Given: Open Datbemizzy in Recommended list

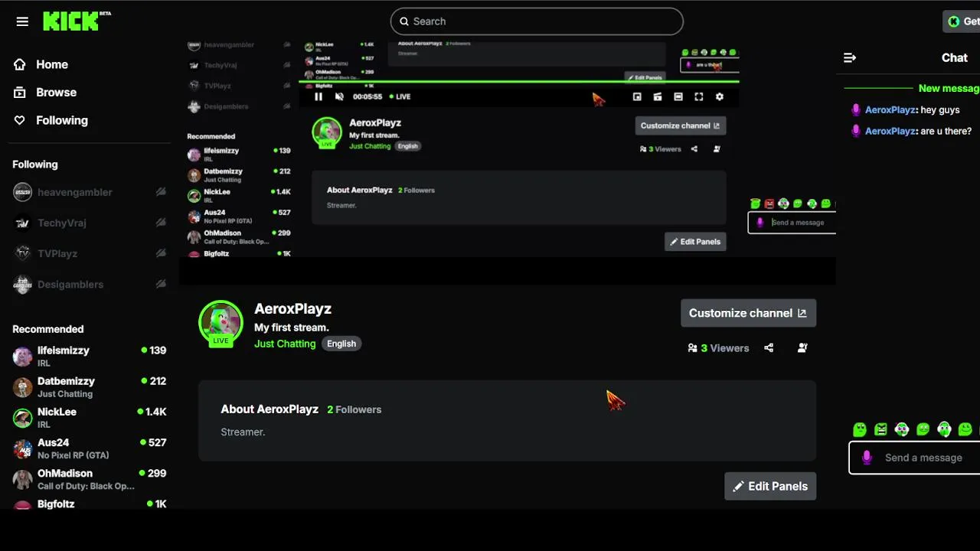Looking at the screenshot, I should pos(90,386).
